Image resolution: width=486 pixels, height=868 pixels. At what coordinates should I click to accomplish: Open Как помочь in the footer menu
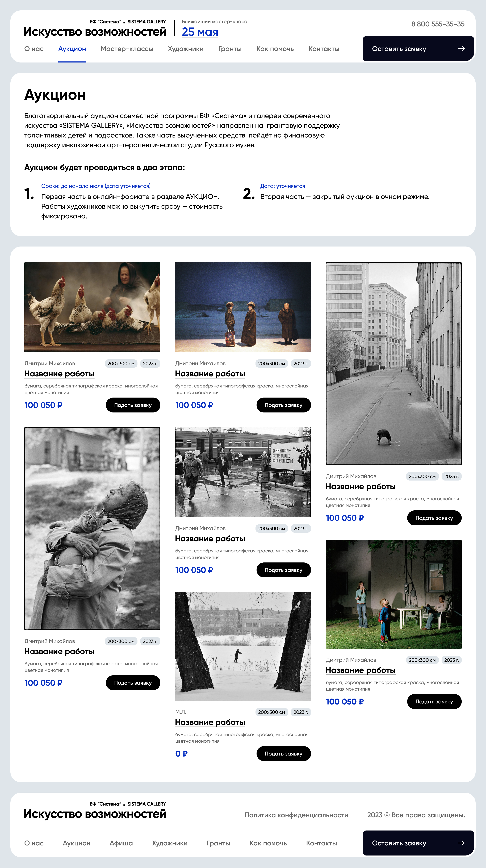click(x=268, y=843)
